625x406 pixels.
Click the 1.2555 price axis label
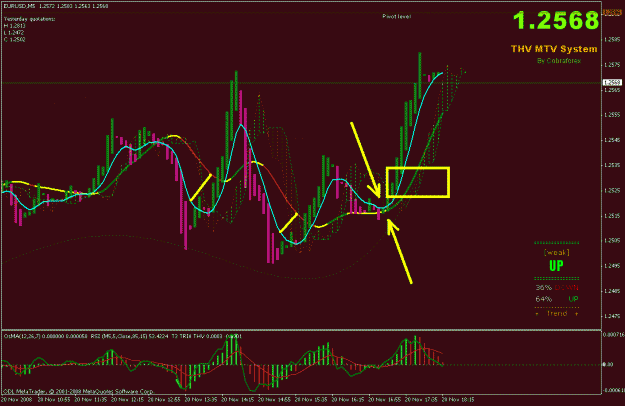point(612,115)
